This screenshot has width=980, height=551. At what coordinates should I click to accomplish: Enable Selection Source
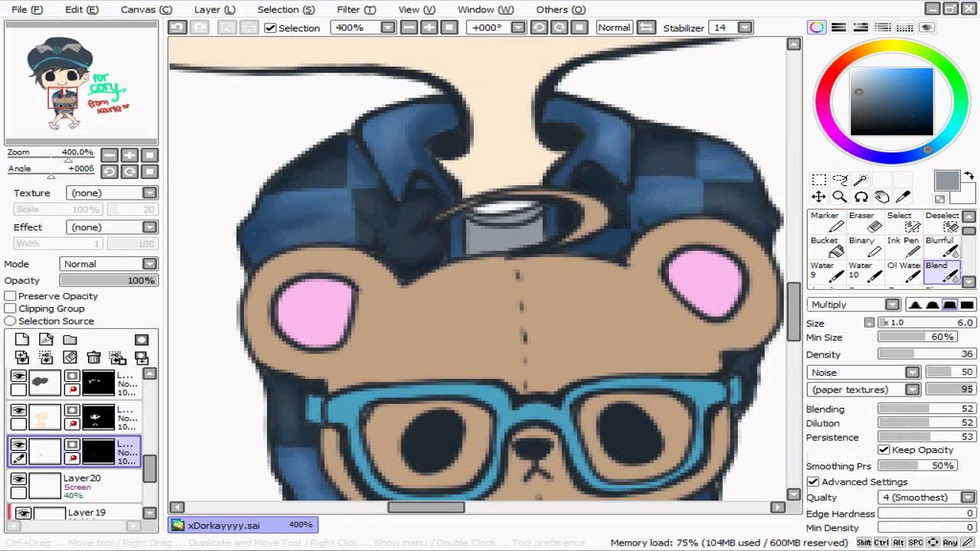(x=11, y=321)
